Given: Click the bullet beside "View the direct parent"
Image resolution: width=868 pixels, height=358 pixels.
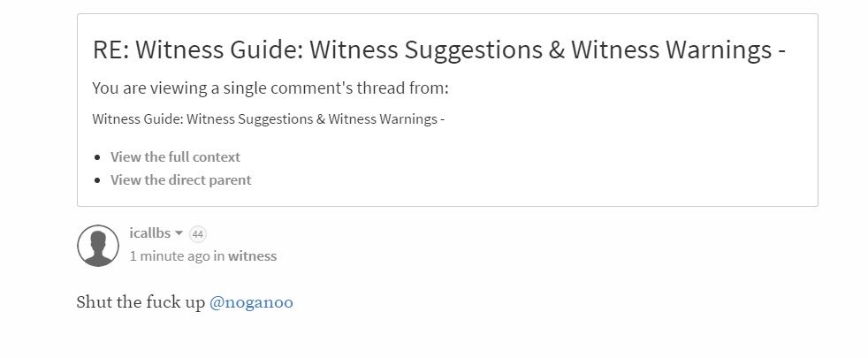Looking at the screenshot, I should 96,180.
